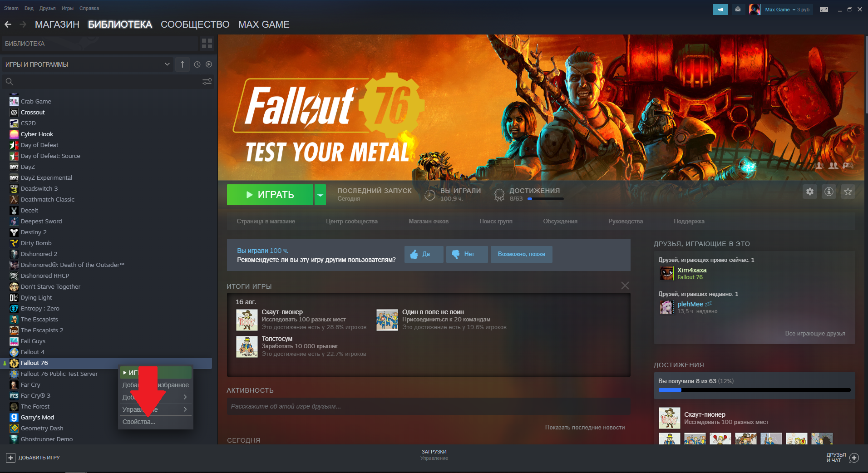The image size is (868, 473).
Task: Switch to the МАГАЗИН tab
Action: point(57,25)
